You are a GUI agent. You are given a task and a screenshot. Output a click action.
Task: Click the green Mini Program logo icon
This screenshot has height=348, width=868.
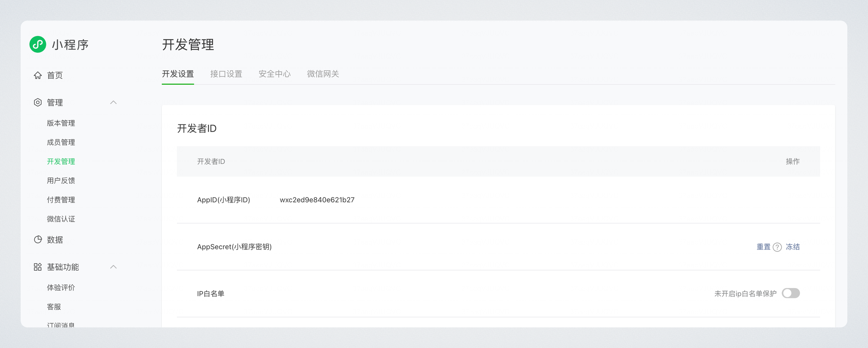point(38,44)
